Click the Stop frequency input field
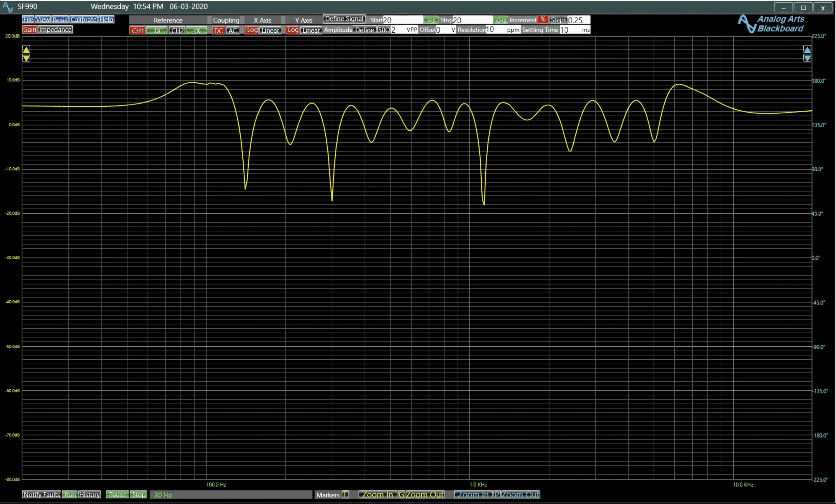This screenshot has width=836, height=504. [473, 20]
